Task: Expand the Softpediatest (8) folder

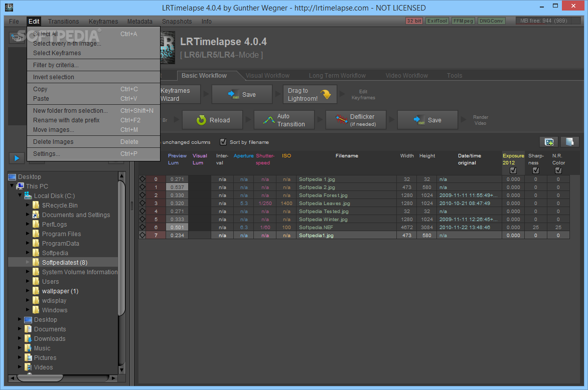Action: tap(28, 262)
